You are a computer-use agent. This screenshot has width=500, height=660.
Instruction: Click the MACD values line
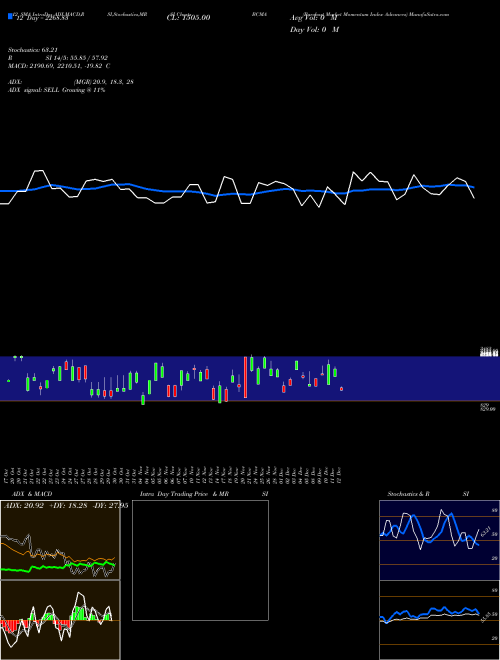point(59,66)
